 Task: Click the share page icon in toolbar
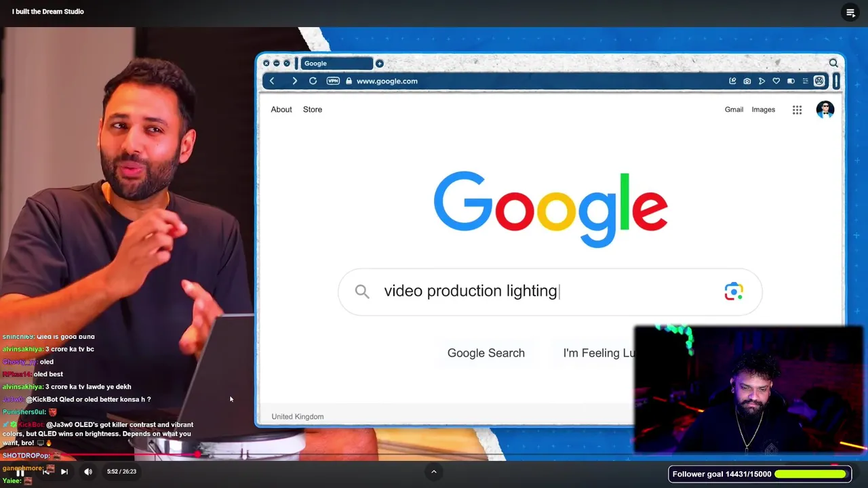(x=732, y=81)
